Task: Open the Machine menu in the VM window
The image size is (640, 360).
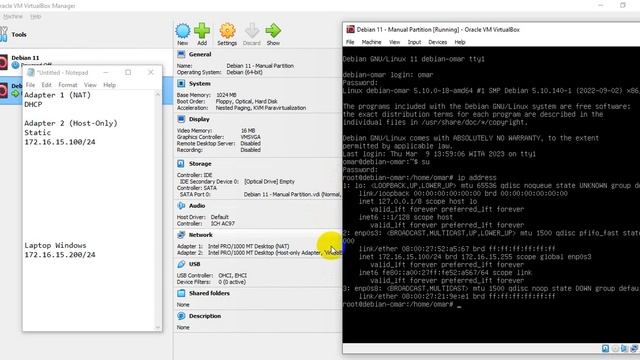Action: click(x=371, y=42)
